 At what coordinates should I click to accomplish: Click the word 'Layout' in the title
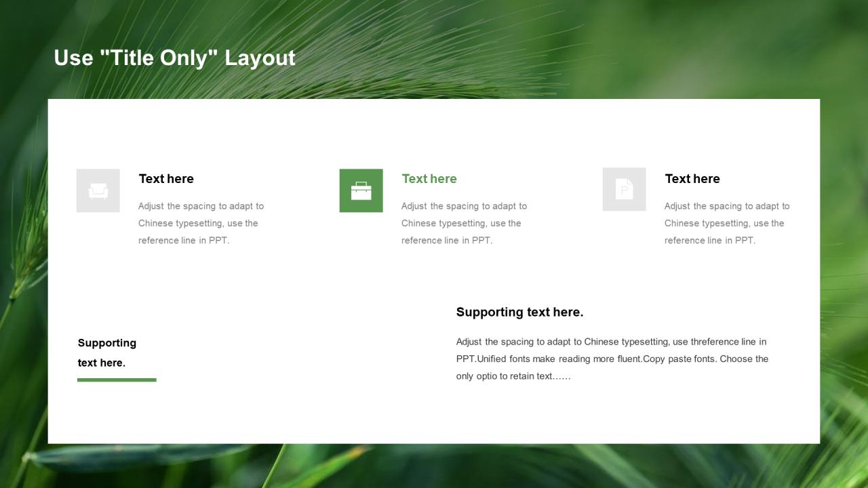[260, 58]
